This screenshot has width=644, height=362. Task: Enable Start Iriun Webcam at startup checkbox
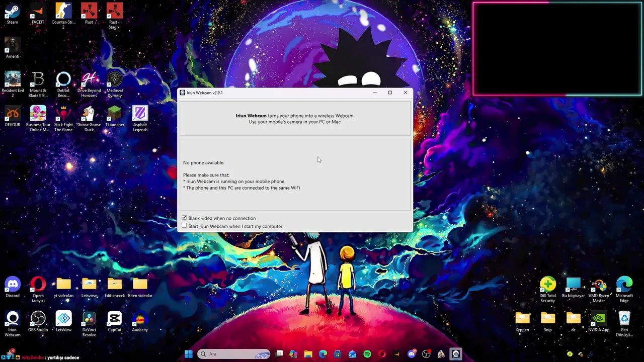[x=184, y=226]
